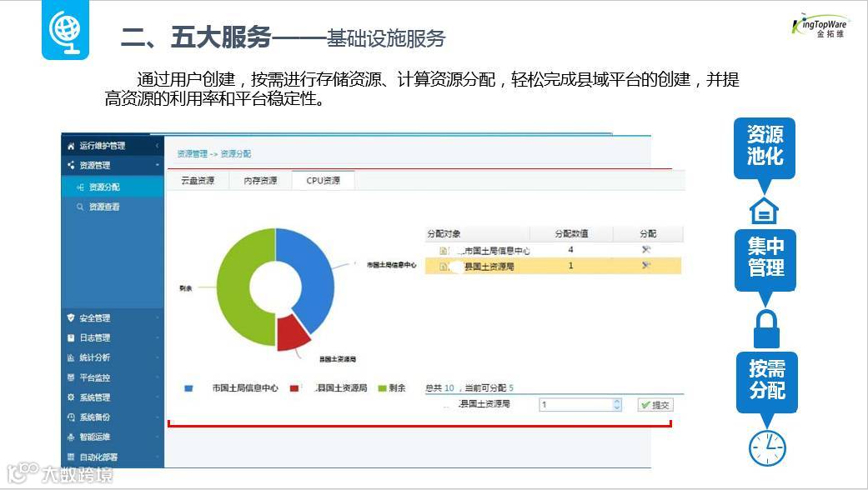Click the 分配 column header
The image size is (868, 490).
click(648, 234)
